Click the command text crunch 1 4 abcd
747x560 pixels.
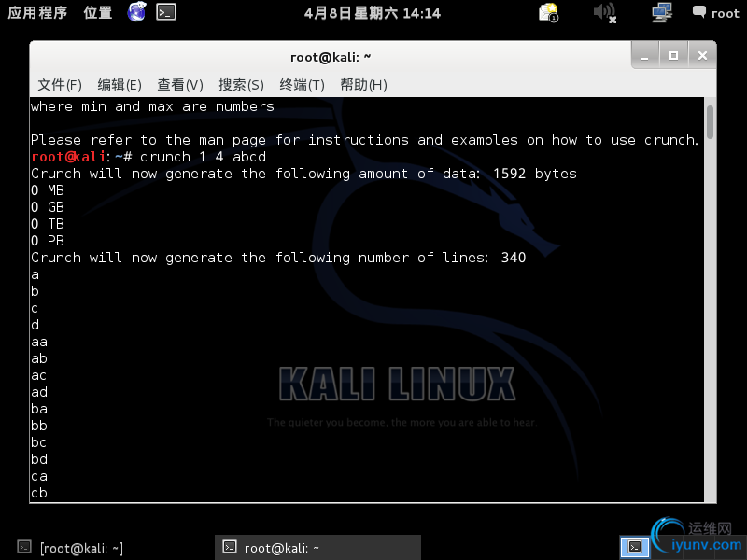203,157
